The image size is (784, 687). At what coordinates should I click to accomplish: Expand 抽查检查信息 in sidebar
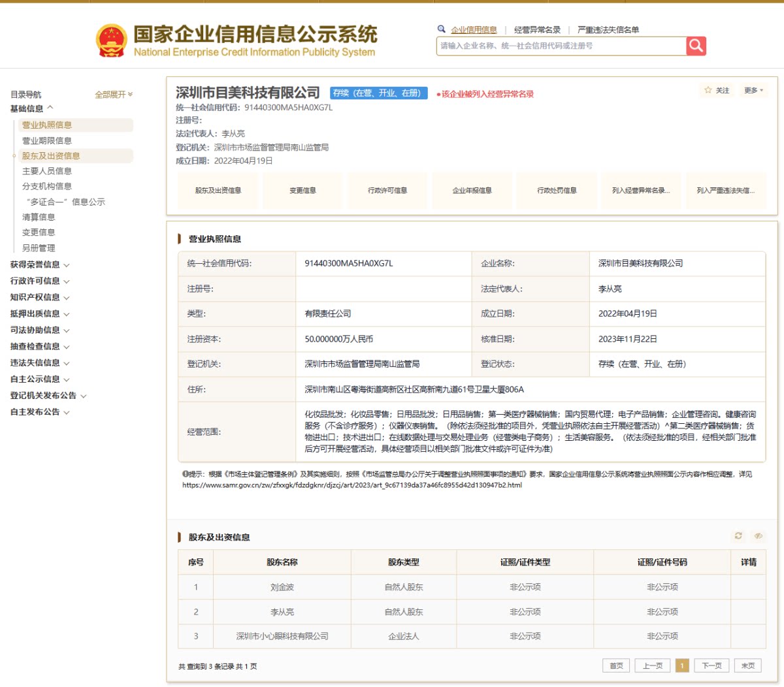(x=40, y=346)
